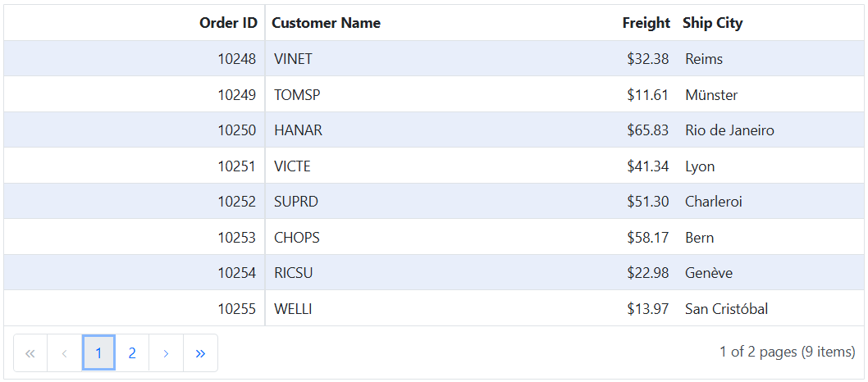
Task: Select the row with Order ID 10248
Action: click(433, 58)
